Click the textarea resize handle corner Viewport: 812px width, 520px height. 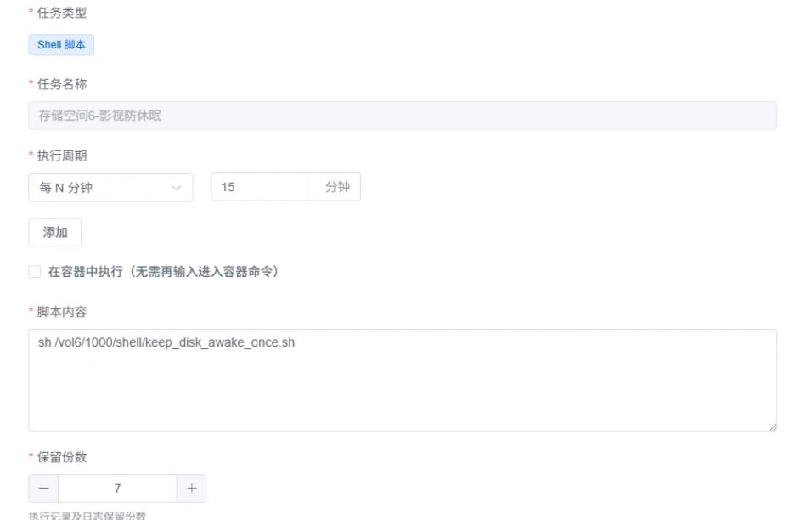773,427
